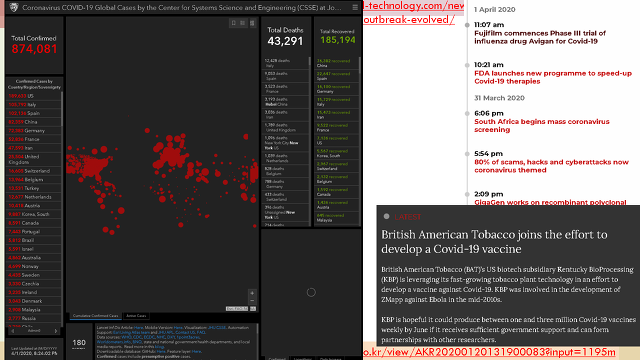Click the Total Recovered 185,194 figure

pos(338,40)
